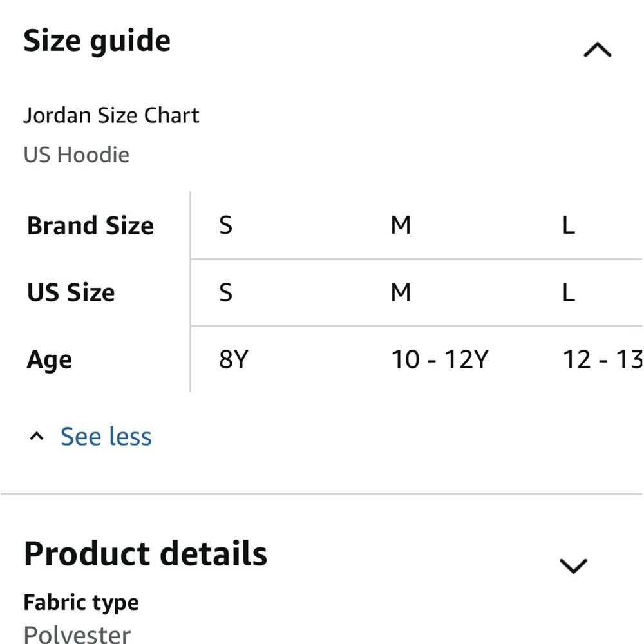Select the Product details heading
This screenshot has width=644, height=644.
point(145,553)
